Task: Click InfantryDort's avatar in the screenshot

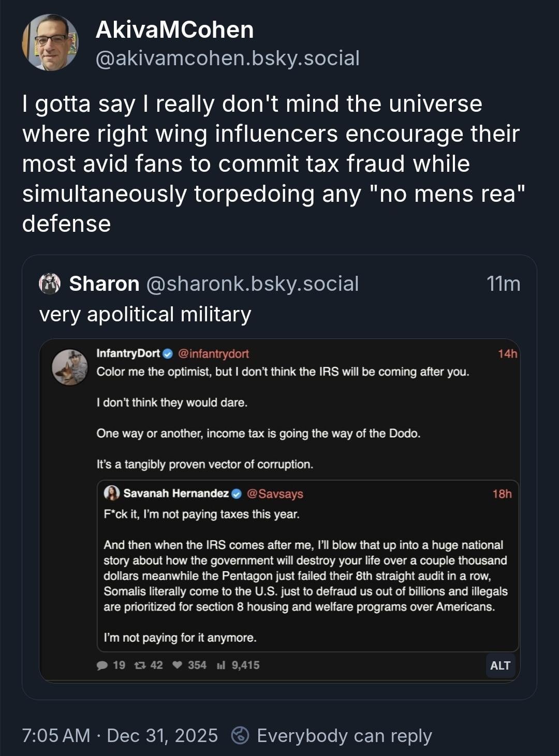Action: (x=70, y=367)
